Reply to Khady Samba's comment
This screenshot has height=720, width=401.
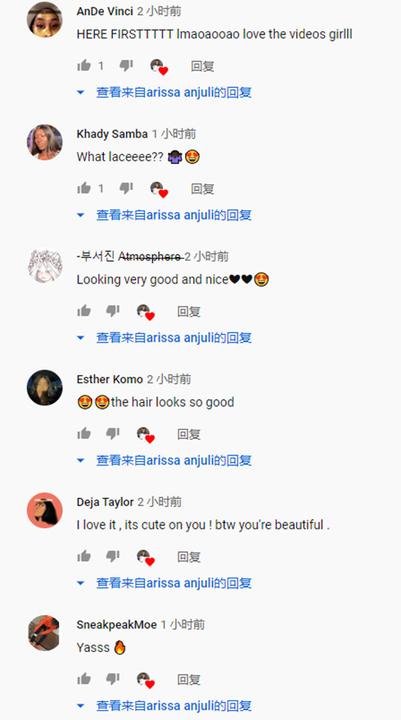click(x=203, y=189)
